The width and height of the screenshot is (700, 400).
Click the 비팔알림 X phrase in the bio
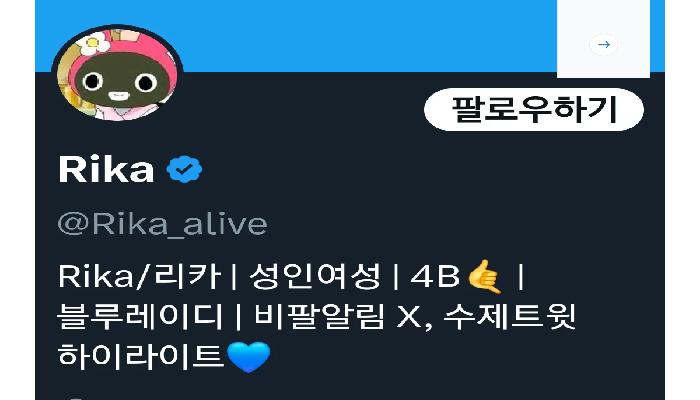tap(338, 317)
